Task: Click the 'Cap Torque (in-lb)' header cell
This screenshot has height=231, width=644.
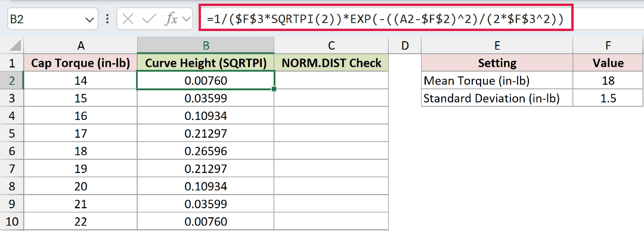Action: point(81,63)
